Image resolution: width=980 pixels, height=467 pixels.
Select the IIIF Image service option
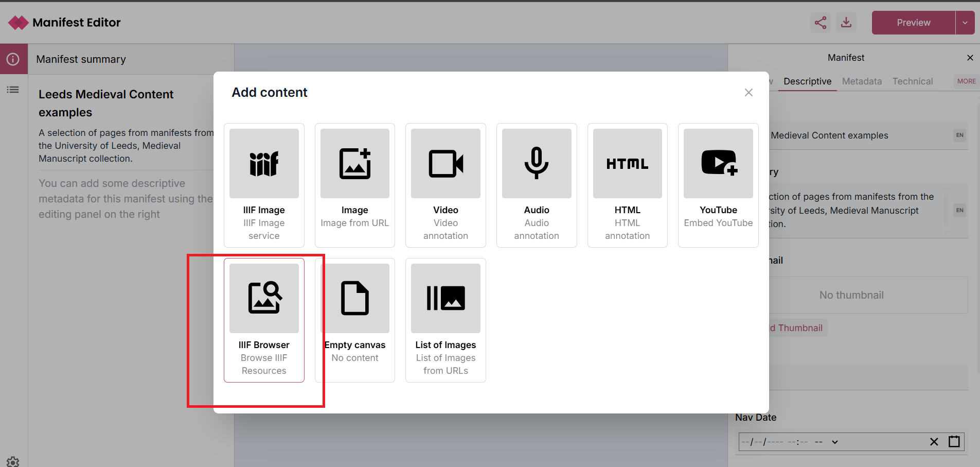(264, 185)
